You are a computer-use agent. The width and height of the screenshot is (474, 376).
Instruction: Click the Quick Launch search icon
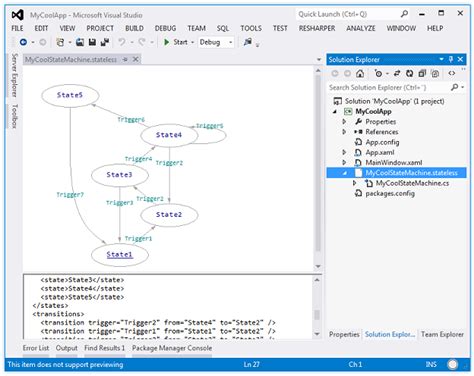pos(404,14)
